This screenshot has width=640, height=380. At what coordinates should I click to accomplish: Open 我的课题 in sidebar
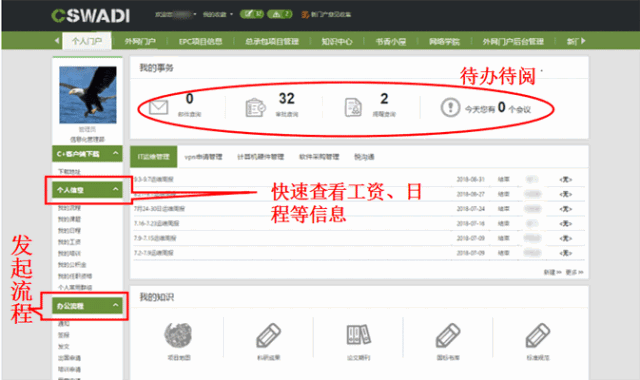[x=69, y=219]
